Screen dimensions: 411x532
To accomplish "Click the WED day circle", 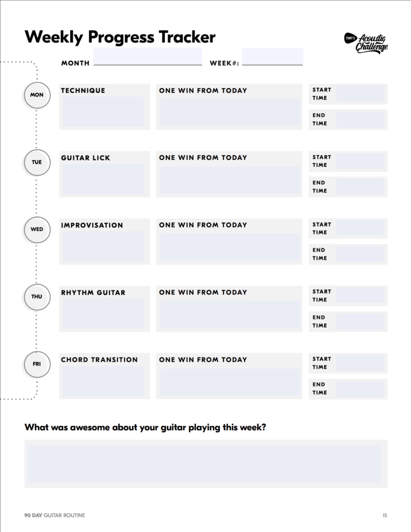I will click(x=37, y=230).
